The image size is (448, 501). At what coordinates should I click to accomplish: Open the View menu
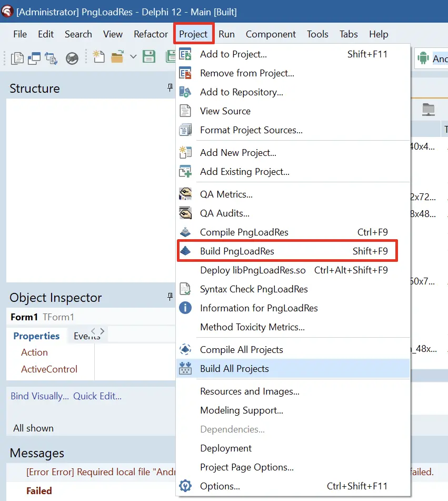[x=113, y=34]
